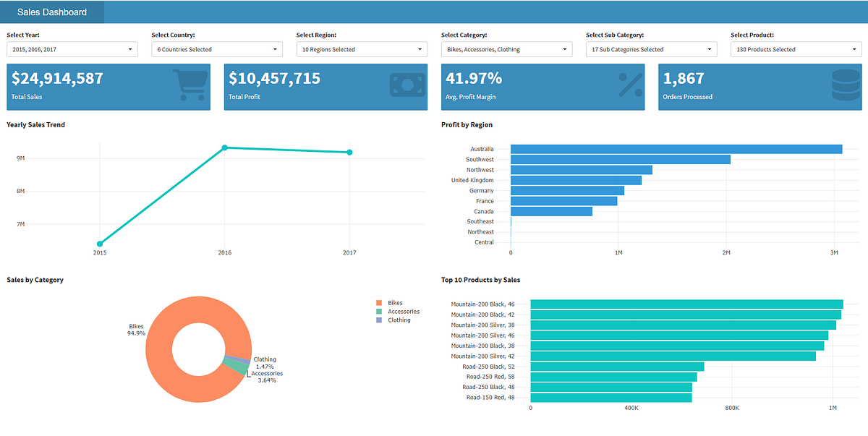Click the Germany profit bar
Image resolution: width=868 pixels, height=436 pixels.
click(x=567, y=191)
